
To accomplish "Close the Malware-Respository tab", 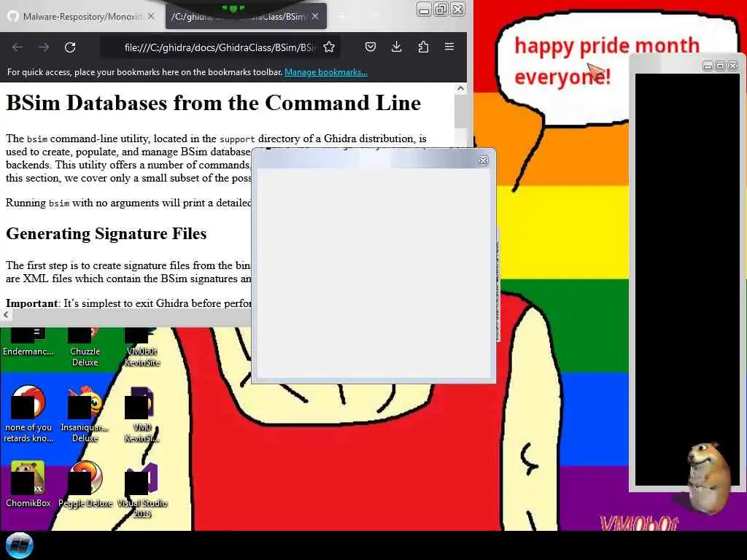I will click(151, 16).
